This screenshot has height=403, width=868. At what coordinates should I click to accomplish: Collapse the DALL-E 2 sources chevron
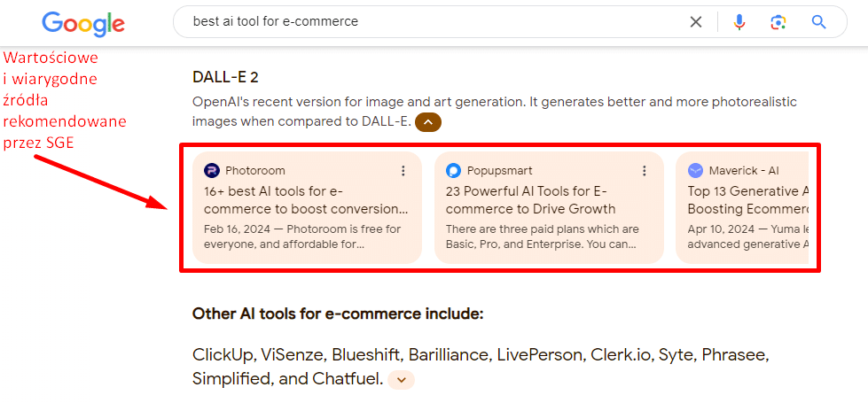click(x=427, y=122)
